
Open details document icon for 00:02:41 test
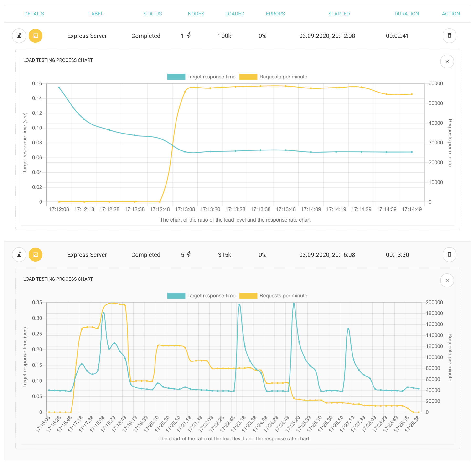click(x=19, y=36)
